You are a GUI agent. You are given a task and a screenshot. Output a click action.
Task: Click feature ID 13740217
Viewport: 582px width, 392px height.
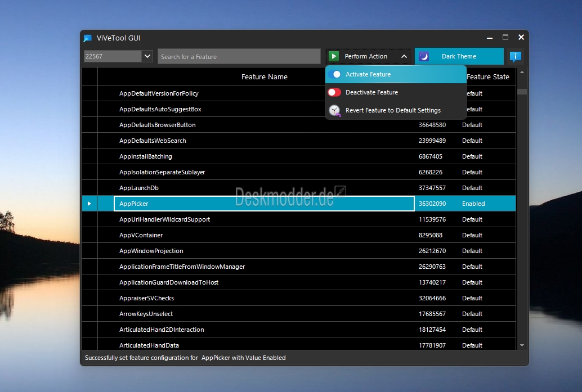coord(432,282)
